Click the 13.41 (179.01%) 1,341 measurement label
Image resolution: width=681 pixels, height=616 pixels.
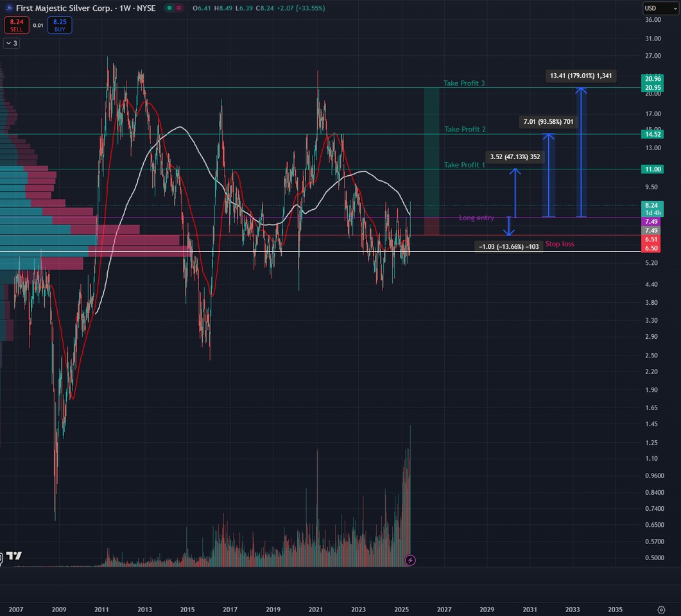(581, 76)
